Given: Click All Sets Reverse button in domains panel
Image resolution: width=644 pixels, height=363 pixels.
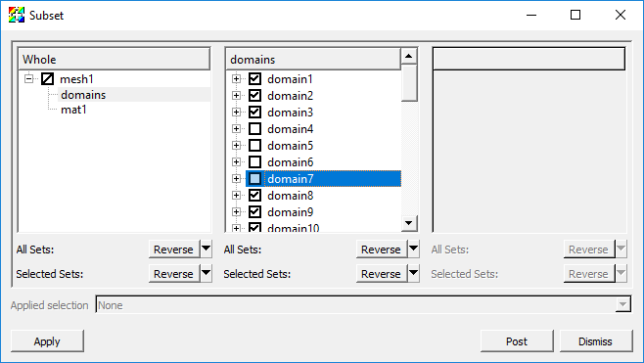Looking at the screenshot, I should [x=382, y=250].
